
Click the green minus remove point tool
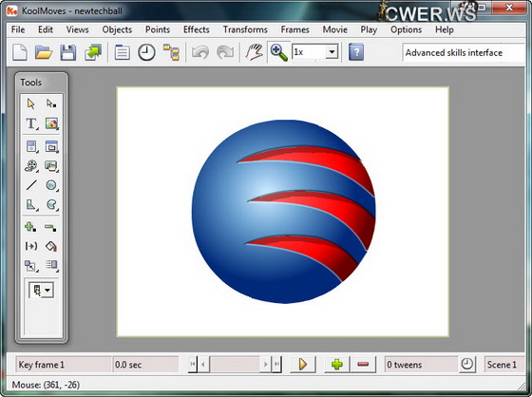50,227
